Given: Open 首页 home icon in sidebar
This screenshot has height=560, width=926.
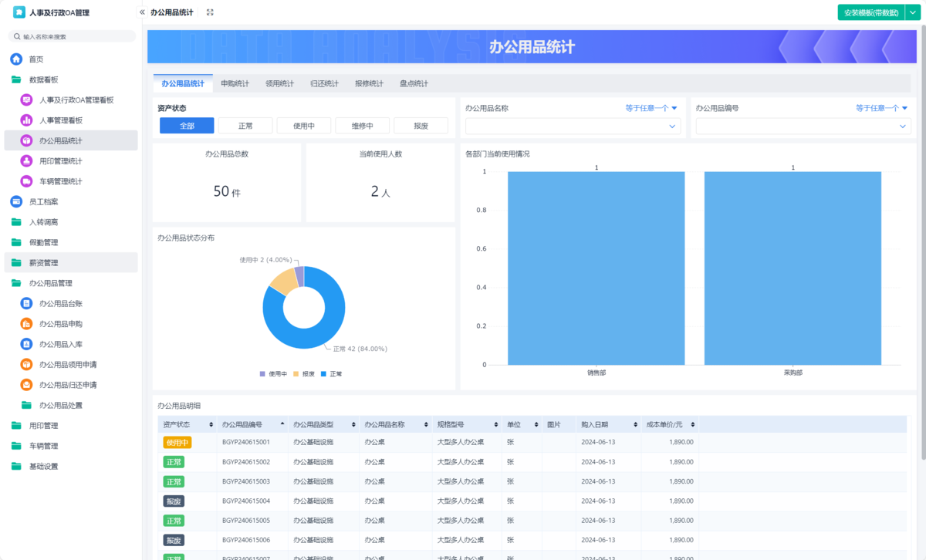Looking at the screenshot, I should [16, 59].
